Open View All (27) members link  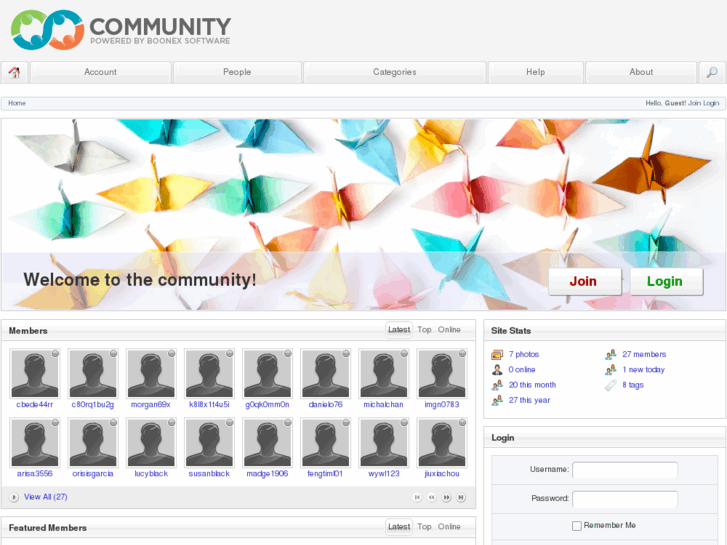click(x=45, y=497)
